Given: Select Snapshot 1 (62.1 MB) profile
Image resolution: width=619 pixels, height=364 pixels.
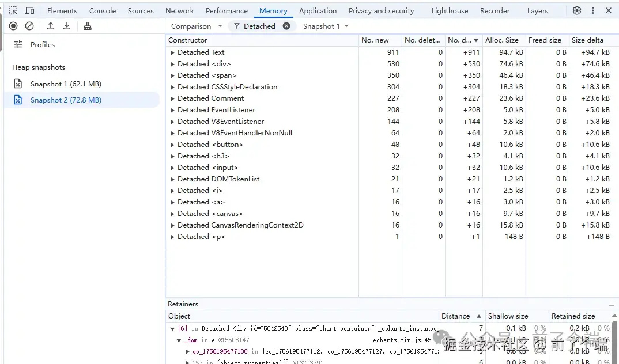Looking at the screenshot, I should [x=82, y=84].
